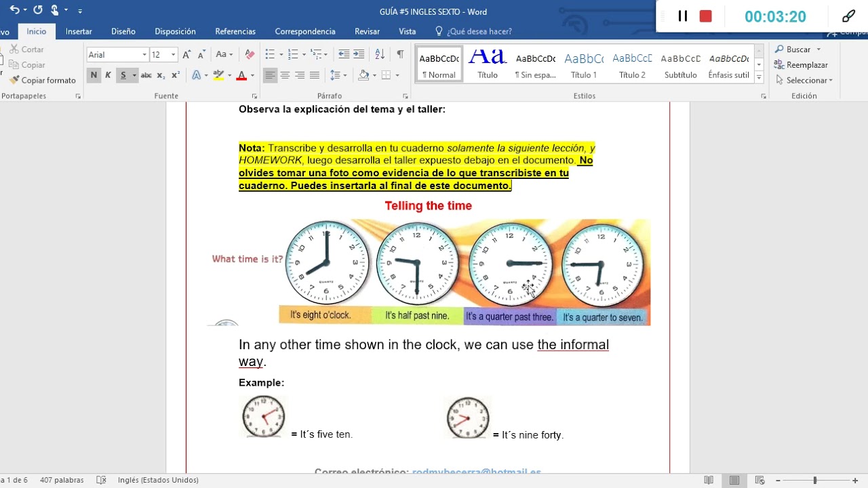This screenshot has height=488, width=868.
Task: Insert a bulleted list
Action: [x=270, y=55]
